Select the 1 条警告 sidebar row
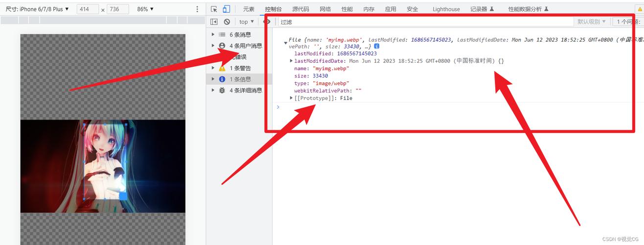Screen dimensions: 644x245 pos(239,68)
